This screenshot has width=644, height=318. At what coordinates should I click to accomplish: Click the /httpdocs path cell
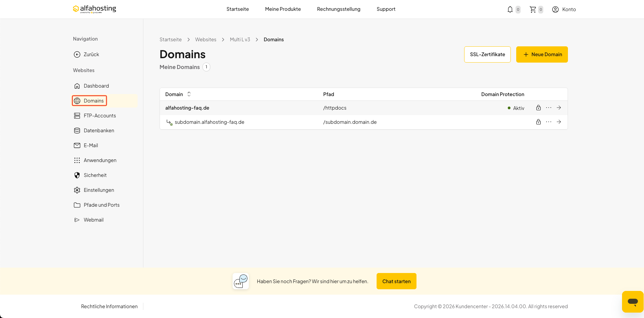point(335,108)
